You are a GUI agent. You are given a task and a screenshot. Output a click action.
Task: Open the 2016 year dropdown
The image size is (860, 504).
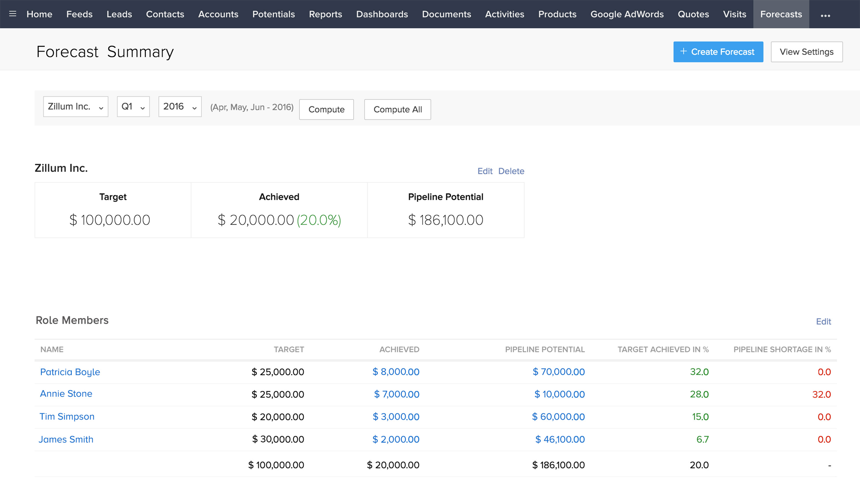180,107
